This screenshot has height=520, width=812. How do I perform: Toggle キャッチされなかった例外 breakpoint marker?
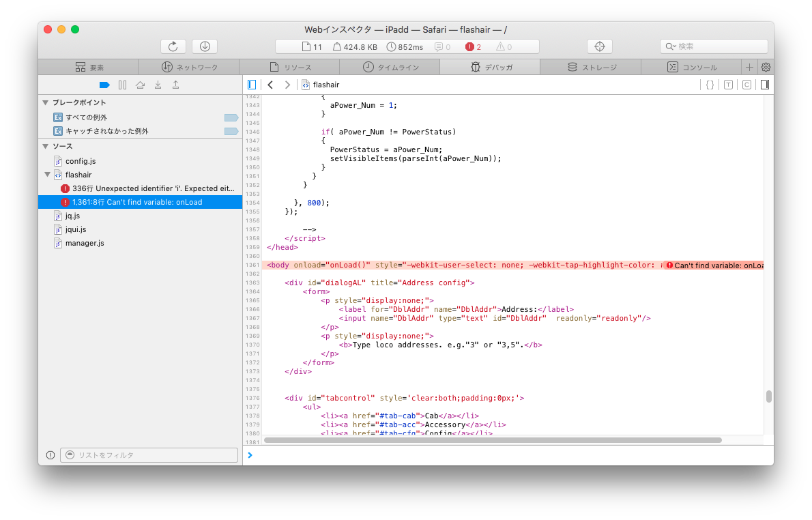231,132
